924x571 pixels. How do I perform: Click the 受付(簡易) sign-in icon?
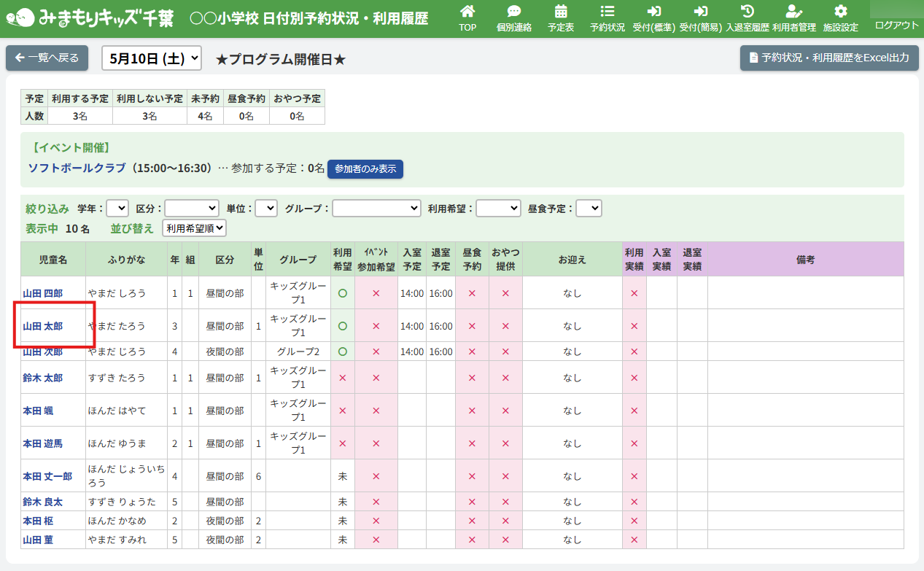click(701, 12)
